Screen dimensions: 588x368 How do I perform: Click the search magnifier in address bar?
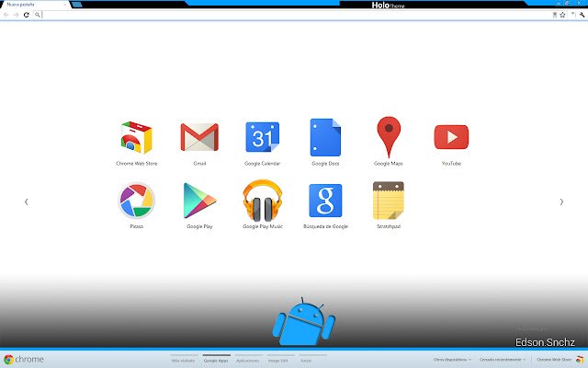tap(37, 15)
